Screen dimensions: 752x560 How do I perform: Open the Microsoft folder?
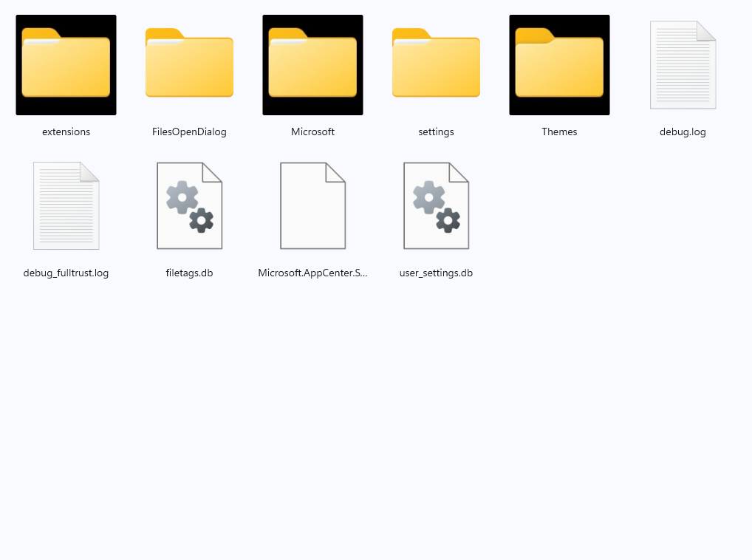312,64
